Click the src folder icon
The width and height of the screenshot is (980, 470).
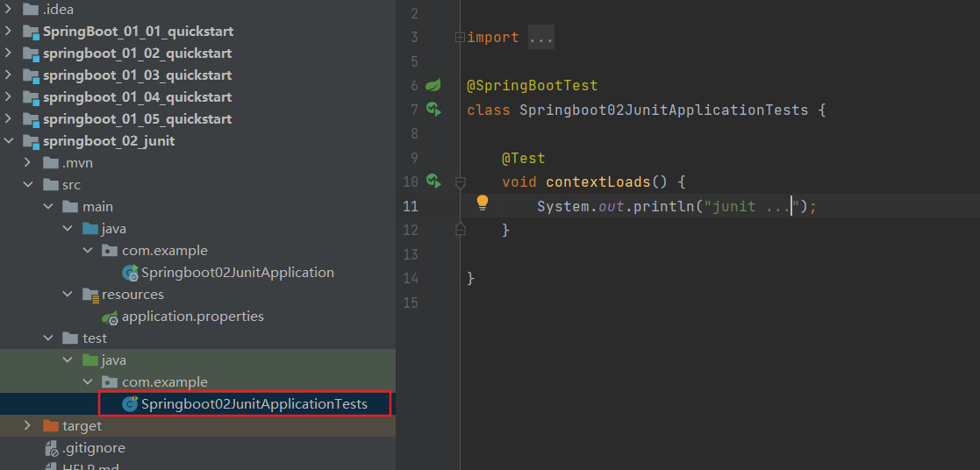50,185
